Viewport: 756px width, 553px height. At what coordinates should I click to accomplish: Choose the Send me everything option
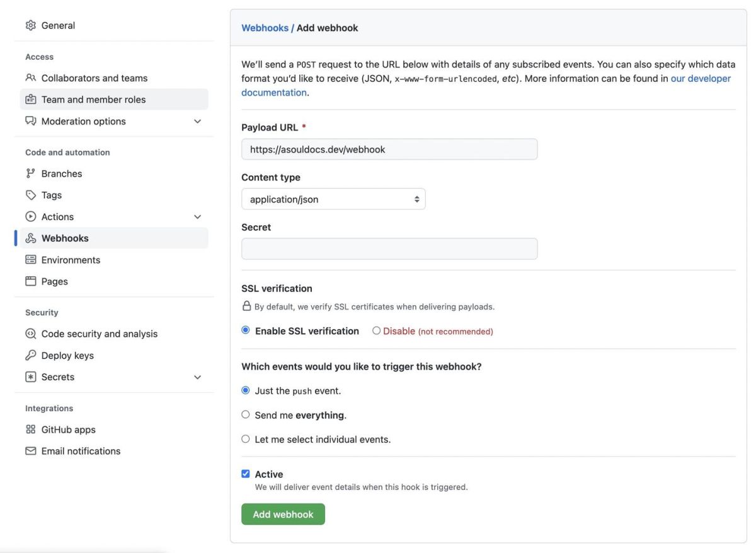click(246, 414)
